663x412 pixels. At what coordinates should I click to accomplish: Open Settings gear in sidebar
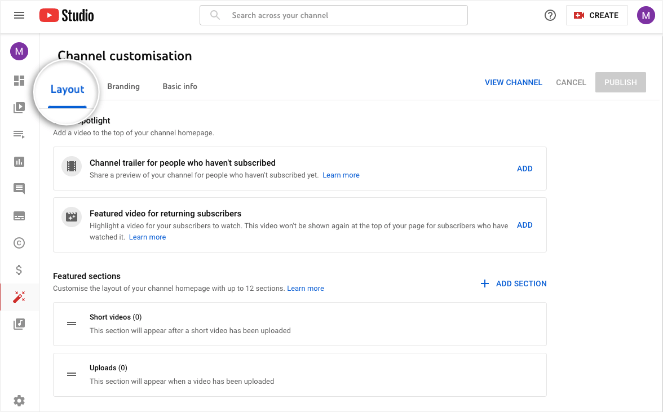click(19, 401)
